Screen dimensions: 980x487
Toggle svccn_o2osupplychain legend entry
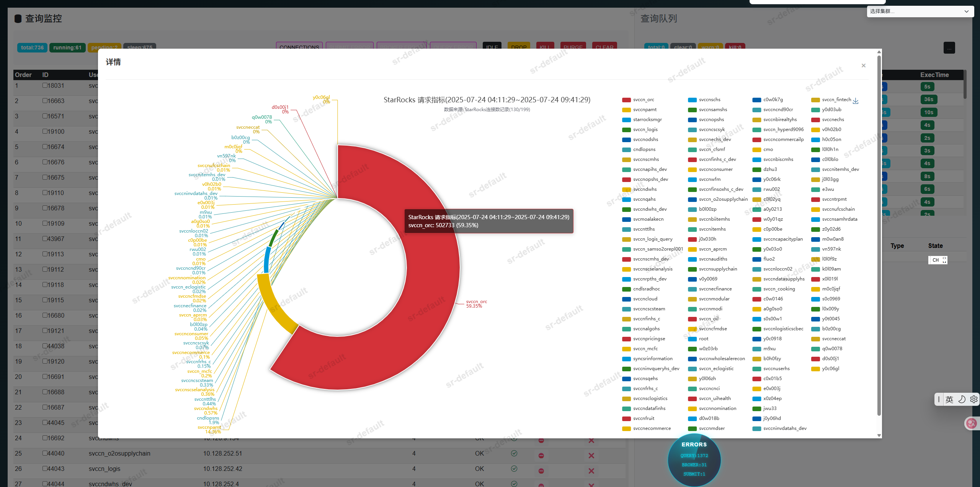[x=718, y=199]
